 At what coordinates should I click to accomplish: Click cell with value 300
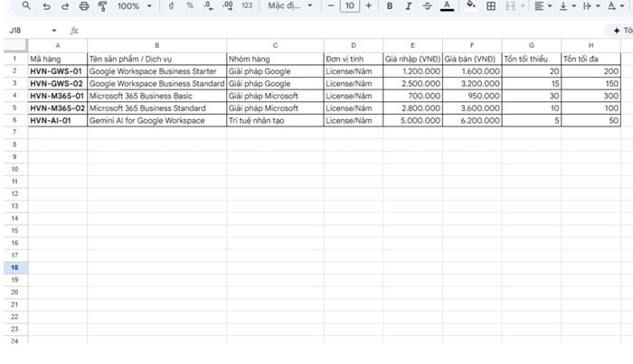pos(591,96)
